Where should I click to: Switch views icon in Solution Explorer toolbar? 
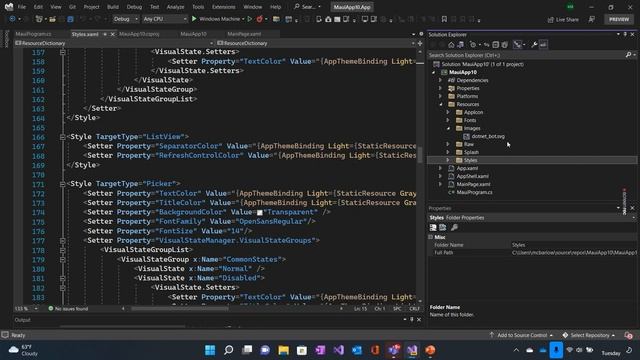(460, 45)
